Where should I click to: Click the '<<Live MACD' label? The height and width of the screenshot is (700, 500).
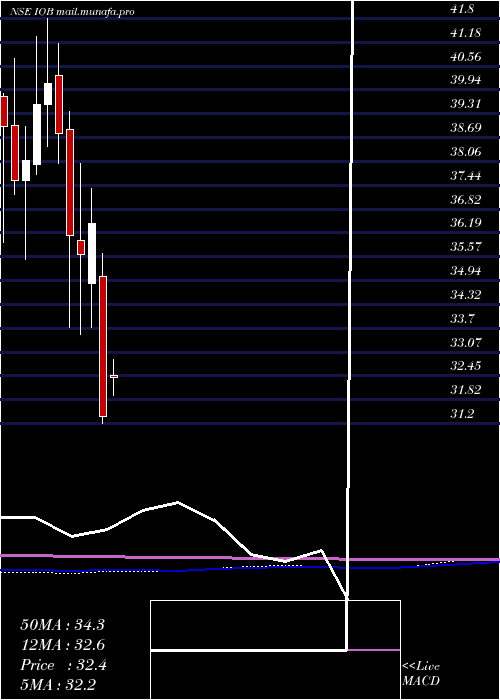tap(421, 674)
